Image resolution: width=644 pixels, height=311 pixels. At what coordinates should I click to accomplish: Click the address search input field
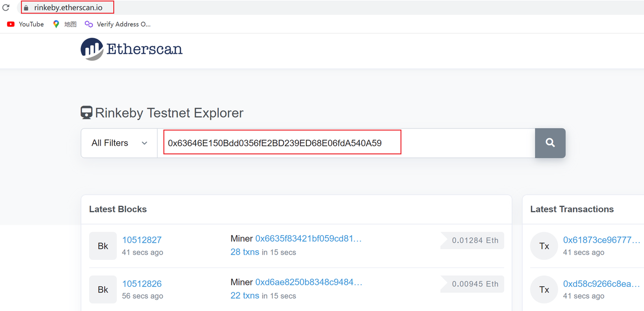[346, 143]
